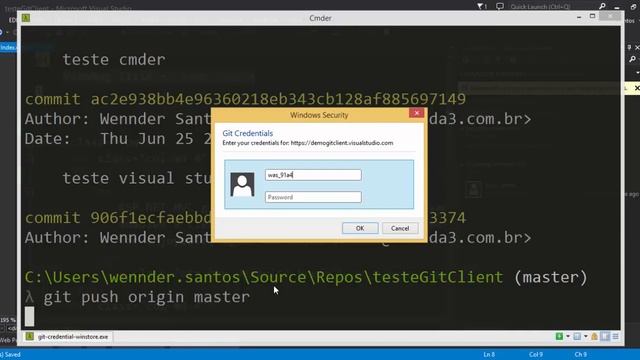
Task: Click the Saved message in Visual Studio status bar
Action: (x=12, y=354)
